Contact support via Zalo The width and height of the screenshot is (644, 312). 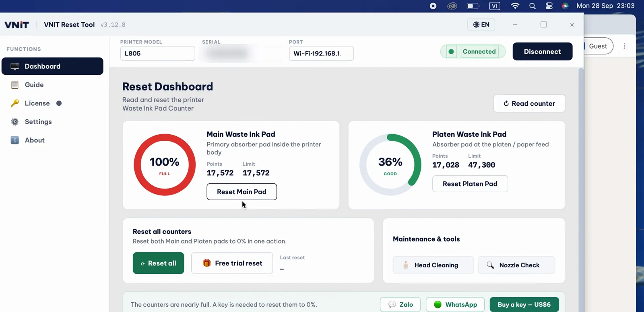click(x=400, y=304)
